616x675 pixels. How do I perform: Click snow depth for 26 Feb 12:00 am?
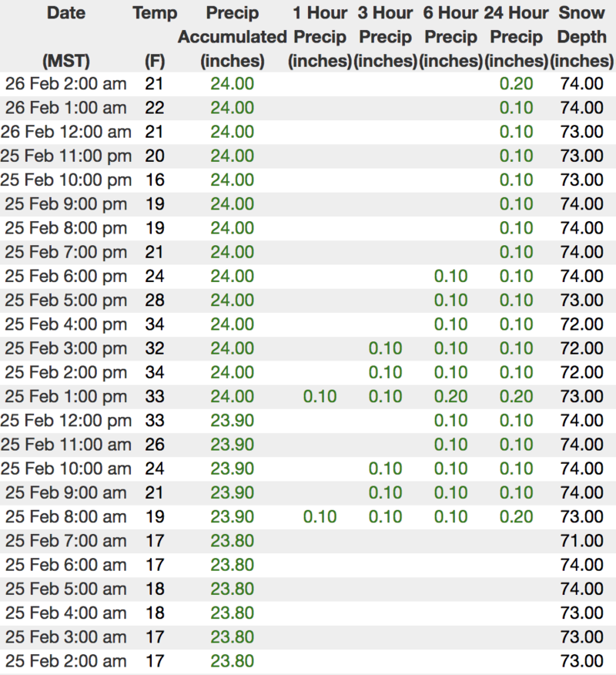pyautogui.click(x=582, y=132)
